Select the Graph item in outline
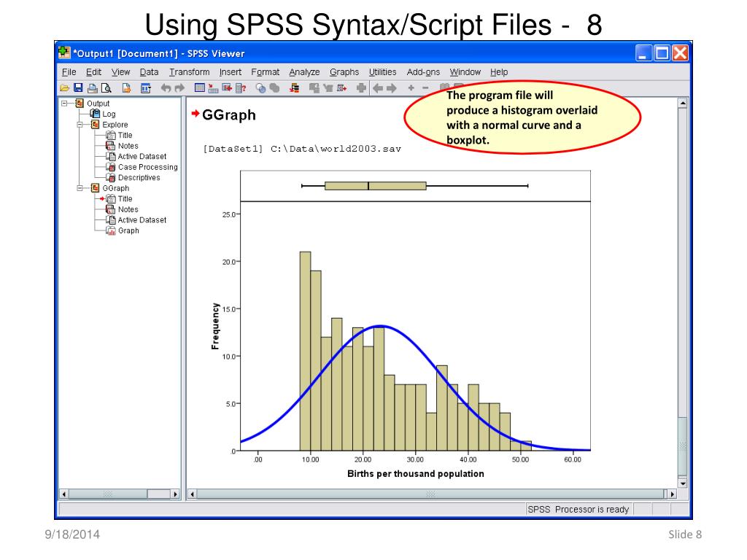 tap(128, 230)
